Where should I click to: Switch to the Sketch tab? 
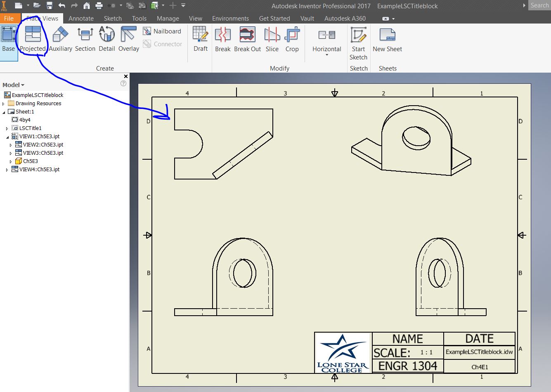click(113, 19)
